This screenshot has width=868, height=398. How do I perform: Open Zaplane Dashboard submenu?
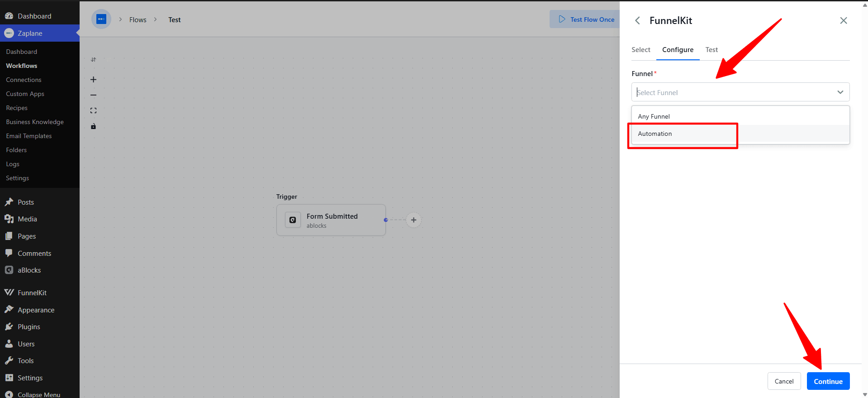(x=22, y=52)
